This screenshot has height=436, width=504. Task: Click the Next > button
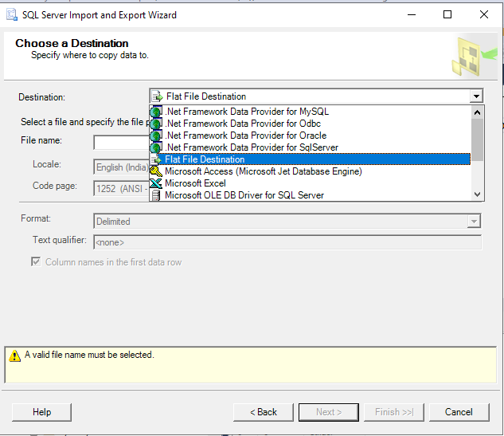pyautogui.click(x=329, y=412)
